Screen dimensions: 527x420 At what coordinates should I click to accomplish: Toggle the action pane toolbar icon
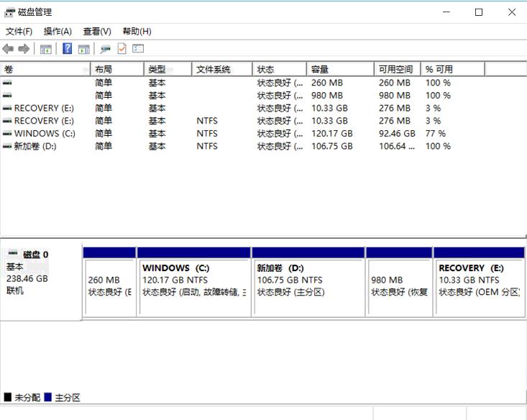click(x=84, y=49)
